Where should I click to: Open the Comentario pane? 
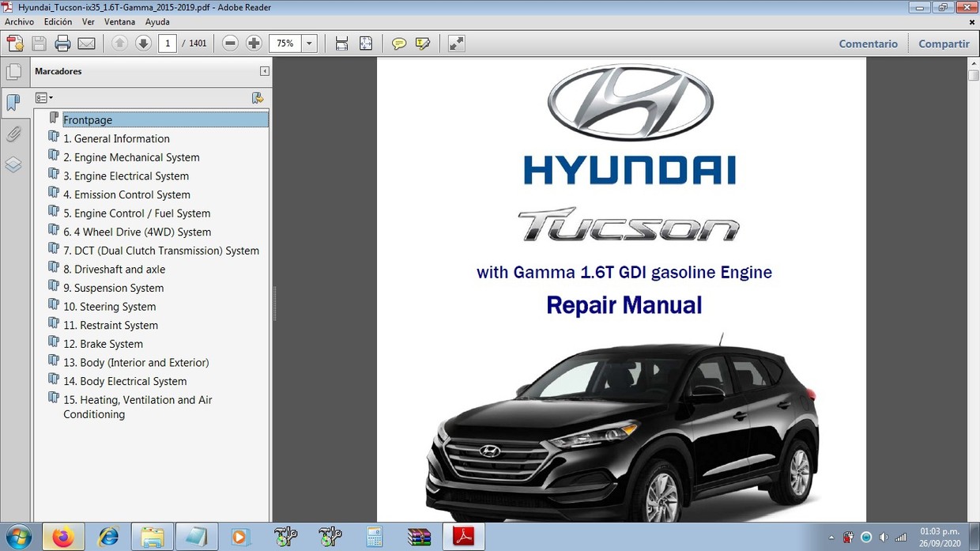point(868,44)
